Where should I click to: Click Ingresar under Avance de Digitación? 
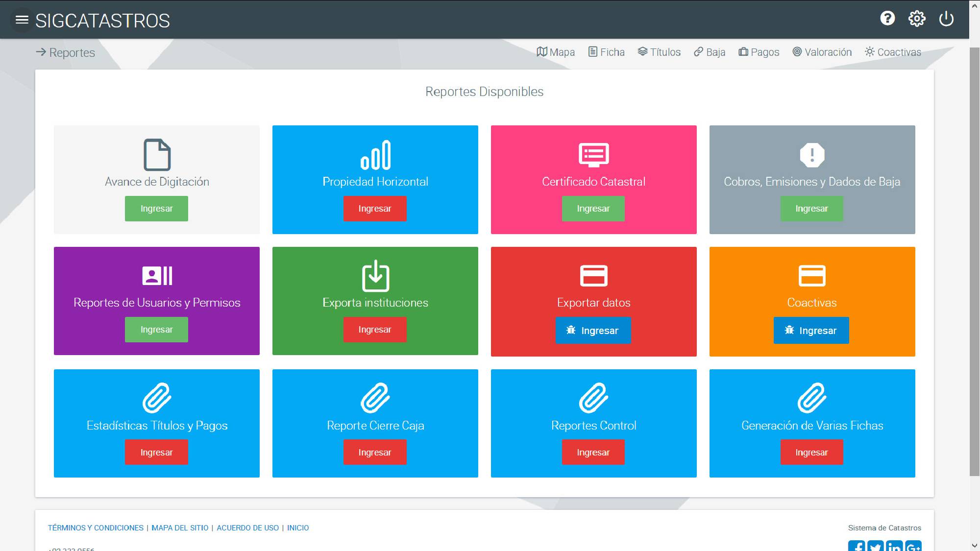pyautogui.click(x=156, y=209)
